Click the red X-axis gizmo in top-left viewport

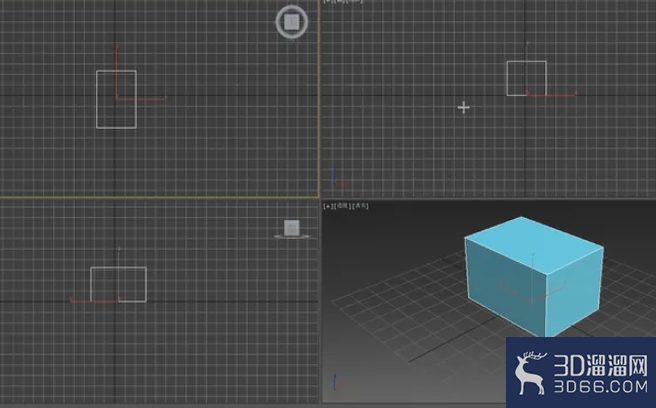(141, 99)
